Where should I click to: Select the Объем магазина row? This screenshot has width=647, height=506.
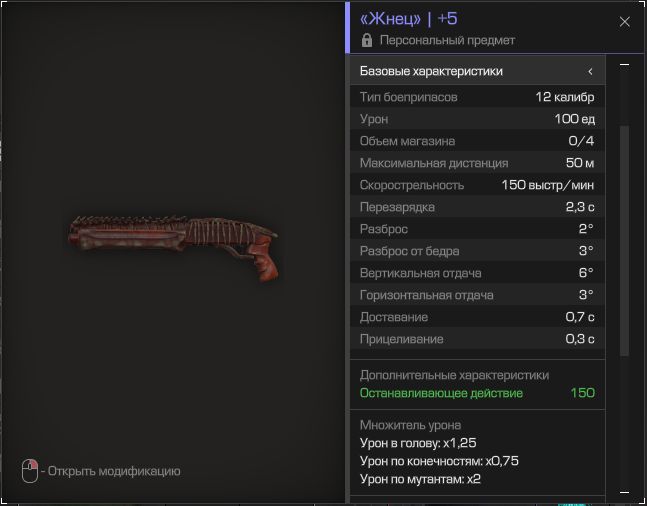click(477, 141)
